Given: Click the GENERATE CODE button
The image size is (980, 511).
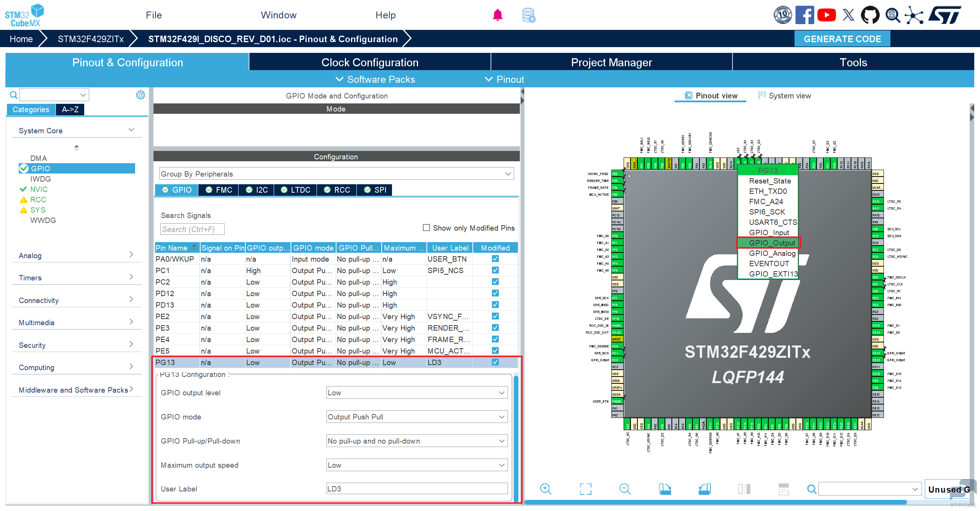Looking at the screenshot, I should [842, 39].
